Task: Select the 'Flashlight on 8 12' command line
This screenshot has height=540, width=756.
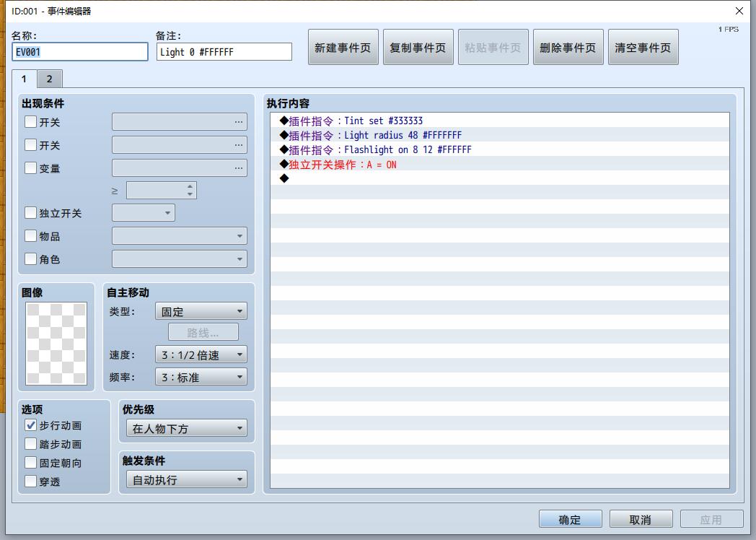Action: pyautogui.click(x=499, y=149)
